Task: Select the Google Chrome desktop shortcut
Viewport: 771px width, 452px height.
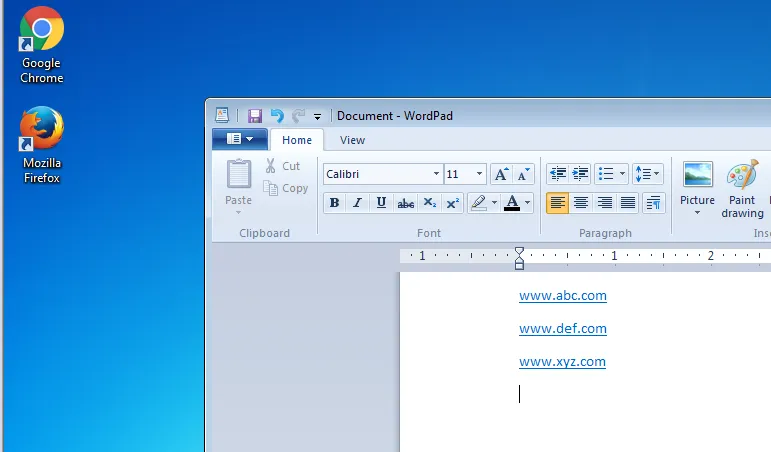Action: (42, 45)
